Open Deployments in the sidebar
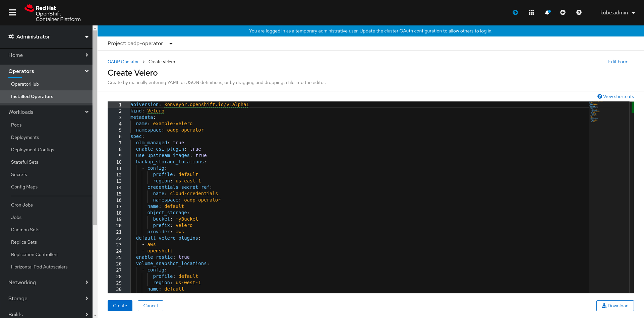The height and width of the screenshot is (318, 644). (x=25, y=138)
